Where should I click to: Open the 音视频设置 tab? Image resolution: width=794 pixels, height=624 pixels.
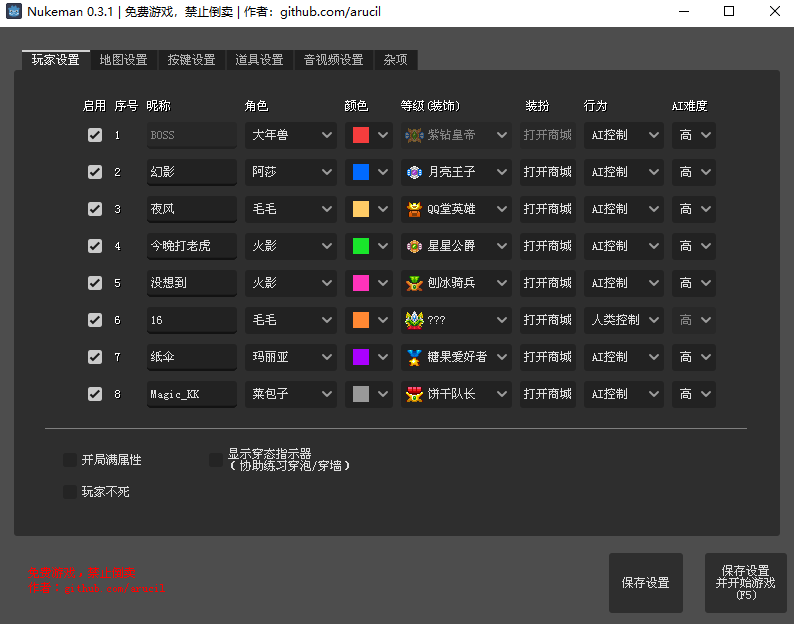(333, 60)
